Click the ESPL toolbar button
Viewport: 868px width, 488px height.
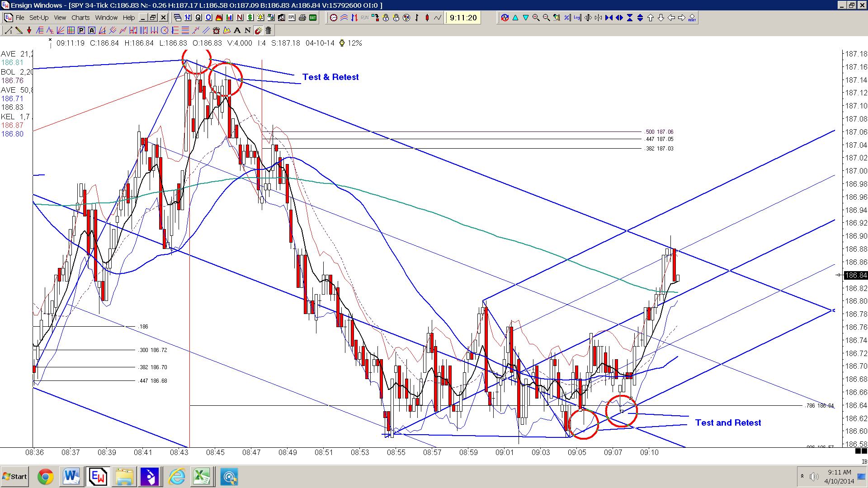[x=292, y=18]
